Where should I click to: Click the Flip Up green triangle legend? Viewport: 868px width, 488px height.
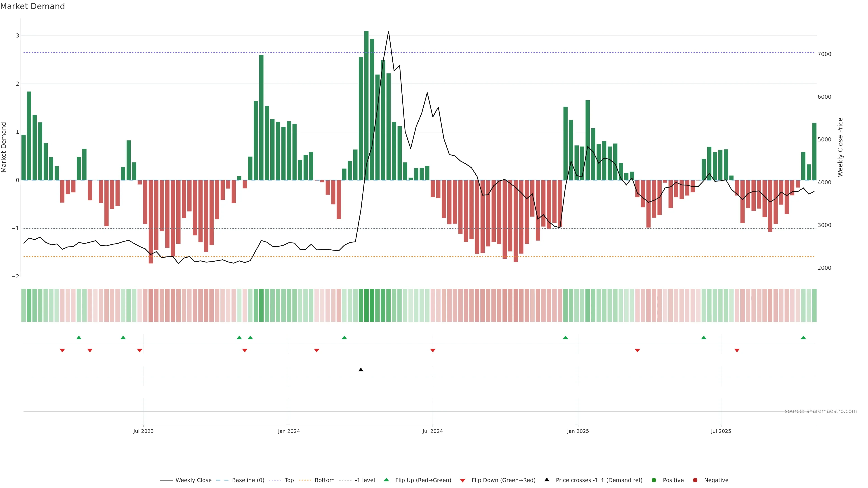coord(387,480)
